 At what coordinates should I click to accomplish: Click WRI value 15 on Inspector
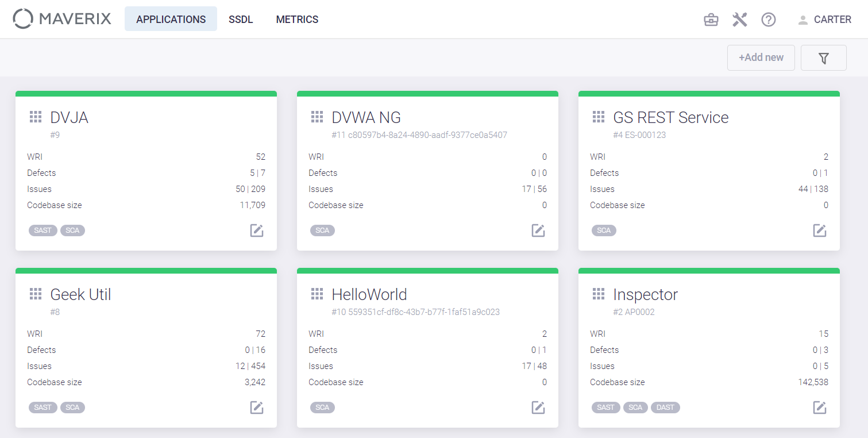click(x=824, y=334)
